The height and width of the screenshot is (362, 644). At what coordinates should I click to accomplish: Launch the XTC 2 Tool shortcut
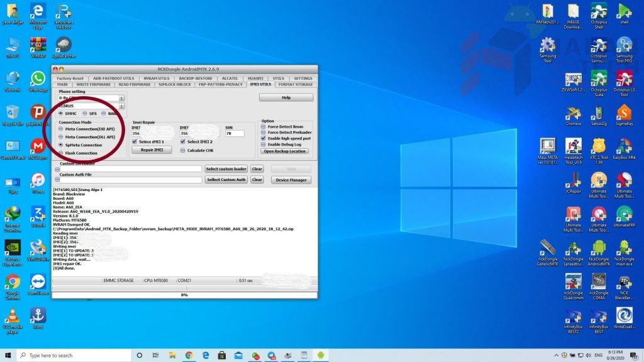coord(599,151)
